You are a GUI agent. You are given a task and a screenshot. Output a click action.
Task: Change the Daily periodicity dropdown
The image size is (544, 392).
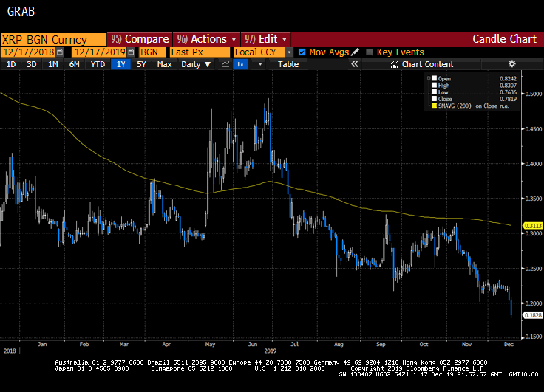tap(196, 64)
